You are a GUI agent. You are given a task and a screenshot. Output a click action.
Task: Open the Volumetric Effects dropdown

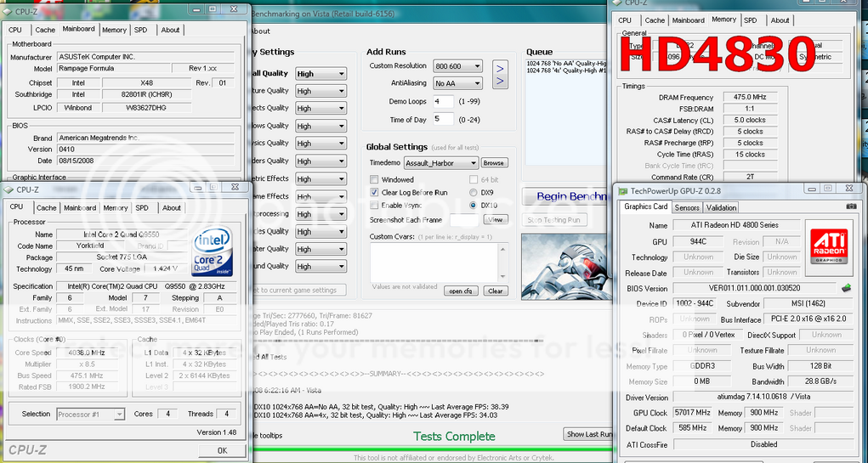pos(321,178)
